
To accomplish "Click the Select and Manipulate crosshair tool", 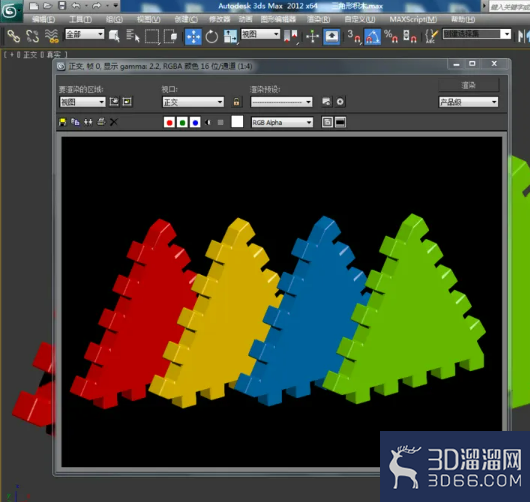I will click(312, 36).
